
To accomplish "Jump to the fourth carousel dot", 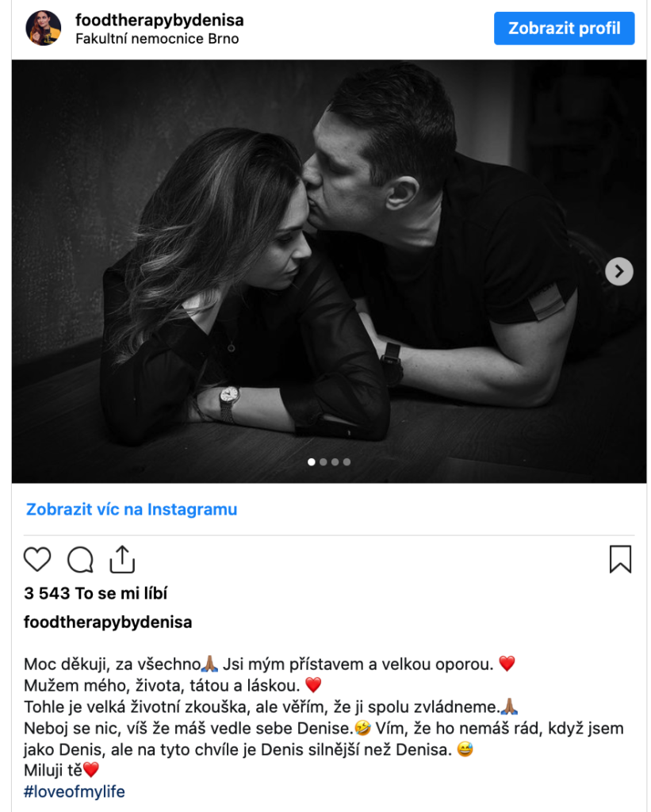I will pyautogui.click(x=347, y=462).
